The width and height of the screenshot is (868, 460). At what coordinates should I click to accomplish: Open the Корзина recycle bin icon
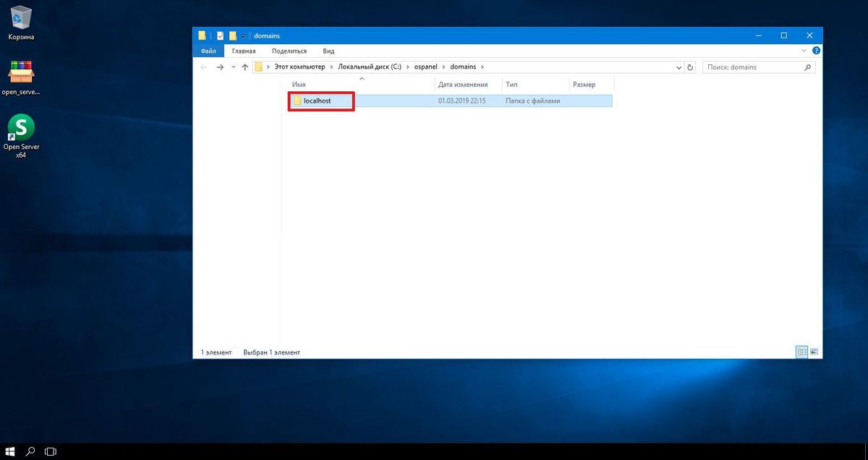click(x=22, y=22)
